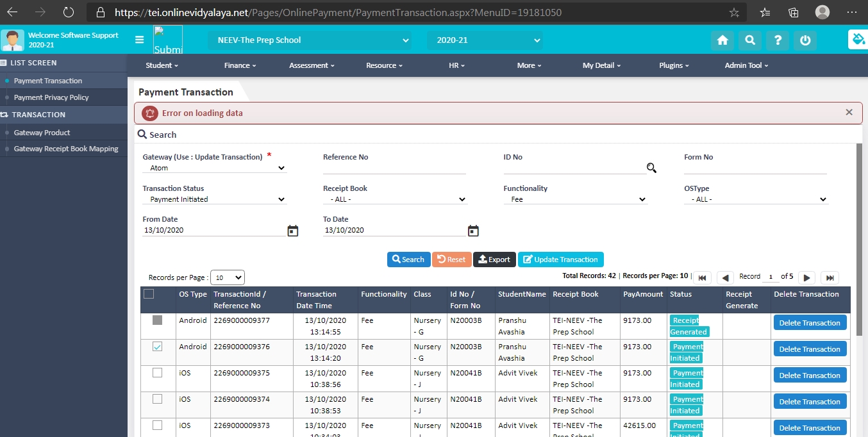
Task: Check the select-all header checkbox
Action: (149, 294)
